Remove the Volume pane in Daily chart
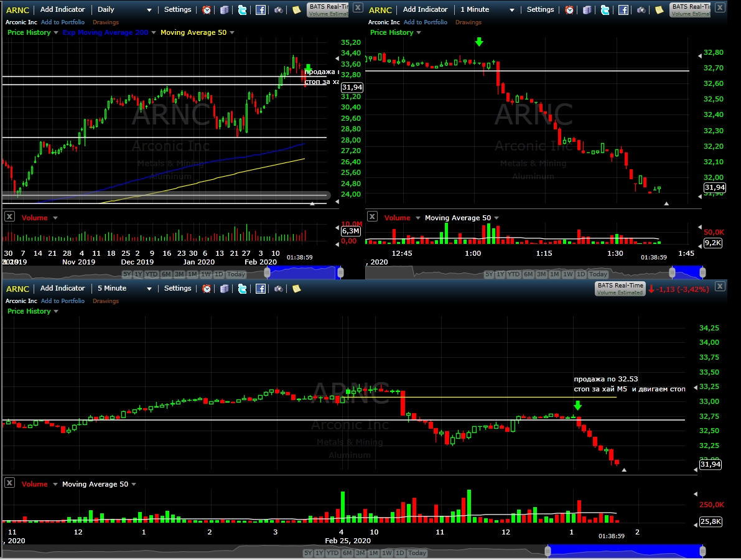This screenshot has width=741, height=560. coord(9,217)
